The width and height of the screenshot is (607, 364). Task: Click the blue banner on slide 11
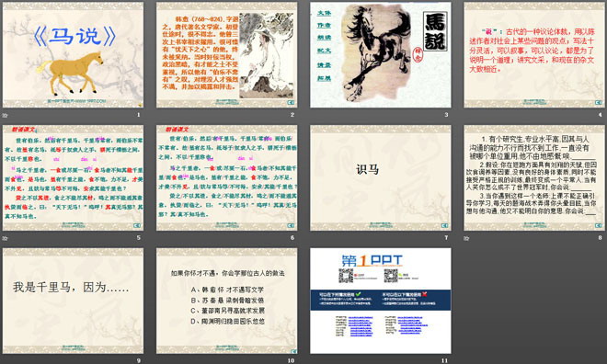point(381,301)
